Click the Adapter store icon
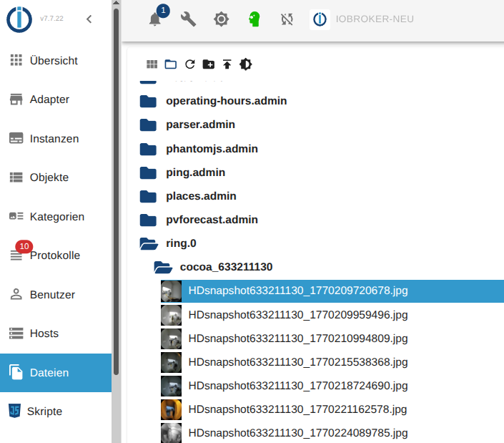The height and width of the screenshot is (443, 504). [16, 99]
